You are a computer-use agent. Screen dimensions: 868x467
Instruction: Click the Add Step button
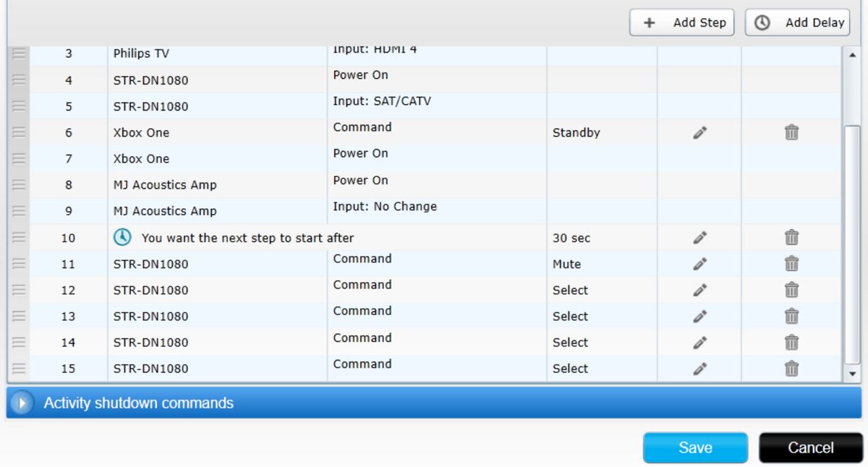click(681, 22)
